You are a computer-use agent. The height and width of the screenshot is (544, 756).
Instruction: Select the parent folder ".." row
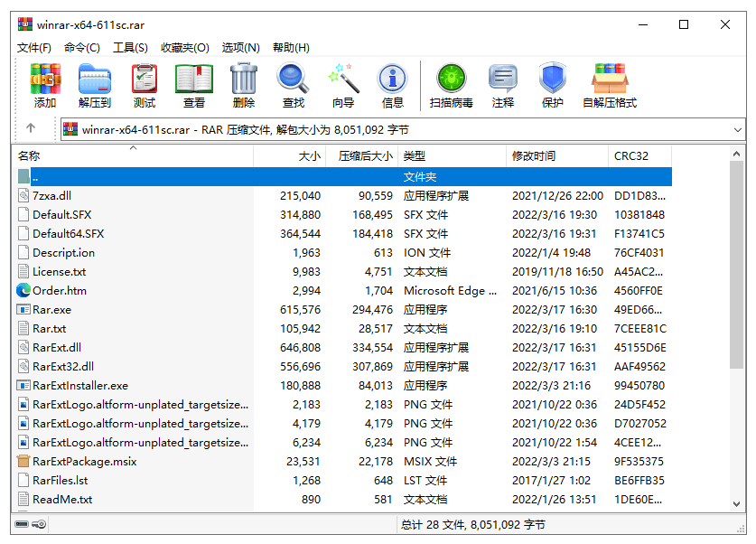click(x=345, y=176)
